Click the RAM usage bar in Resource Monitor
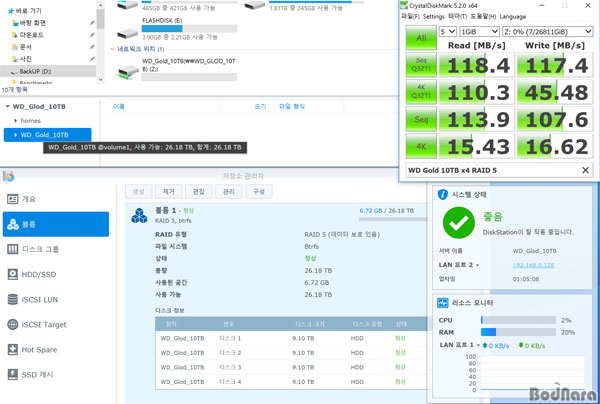 click(x=518, y=332)
